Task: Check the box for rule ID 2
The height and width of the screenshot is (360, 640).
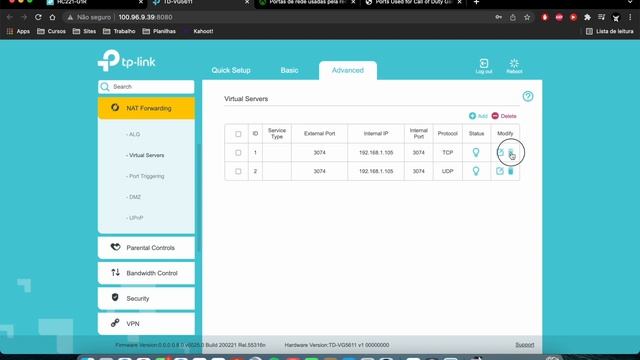Action: (238, 171)
